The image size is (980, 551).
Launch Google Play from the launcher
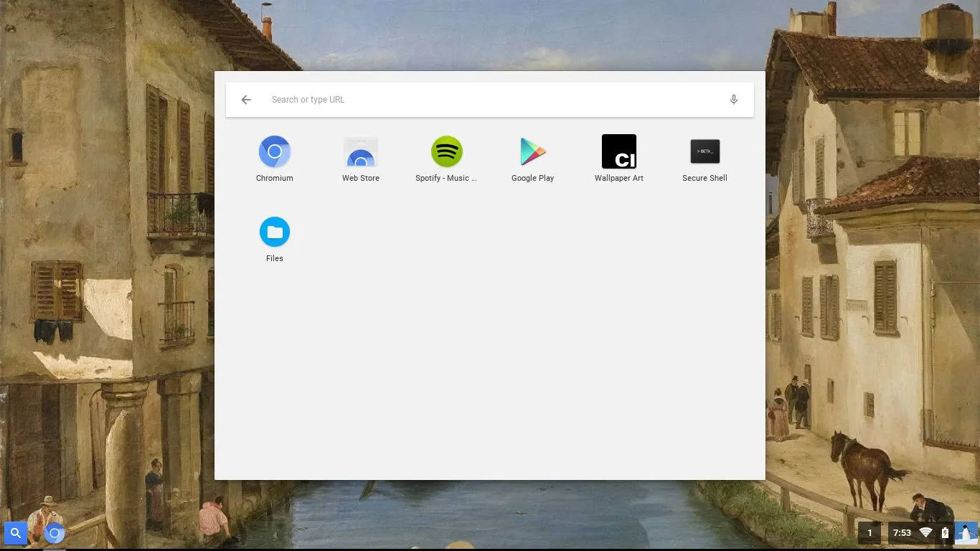(533, 151)
